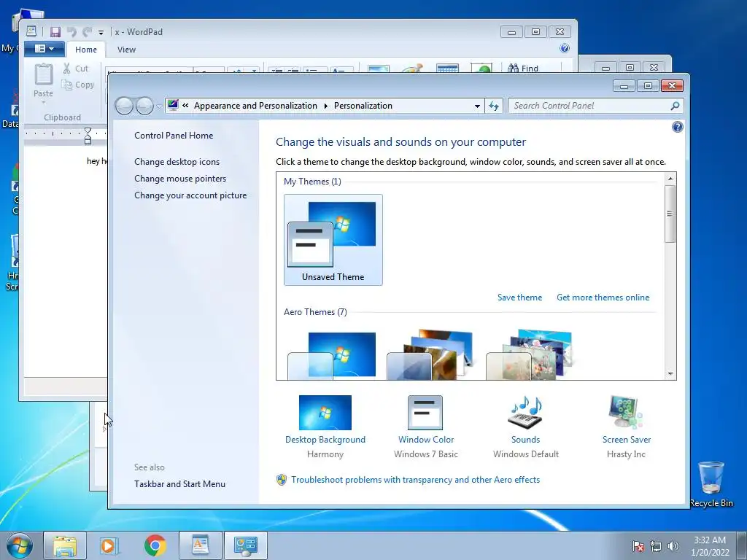
Task: Open Sounds settings with music notes icon
Action: pyautogui.click(x=525, y=413)
